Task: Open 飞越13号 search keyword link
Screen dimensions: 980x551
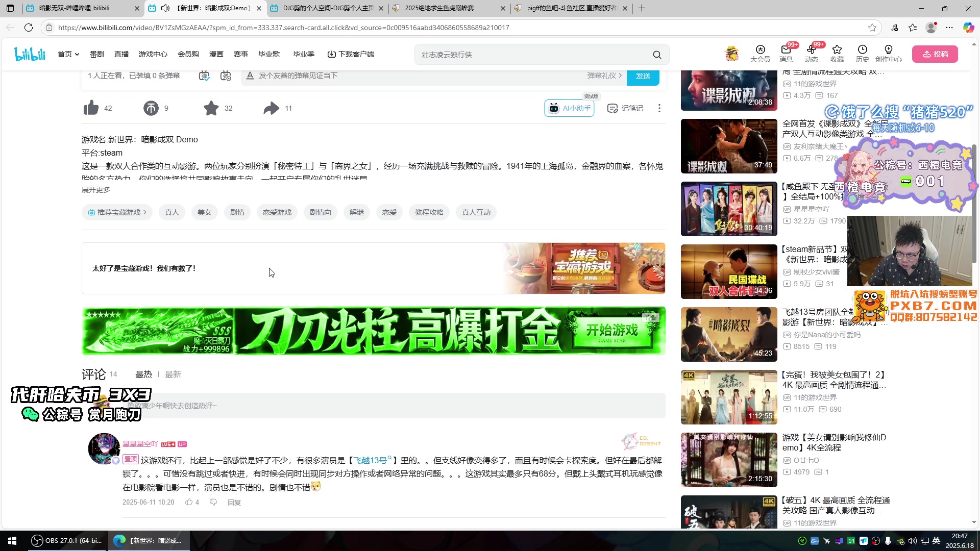Action: (373, 460)
